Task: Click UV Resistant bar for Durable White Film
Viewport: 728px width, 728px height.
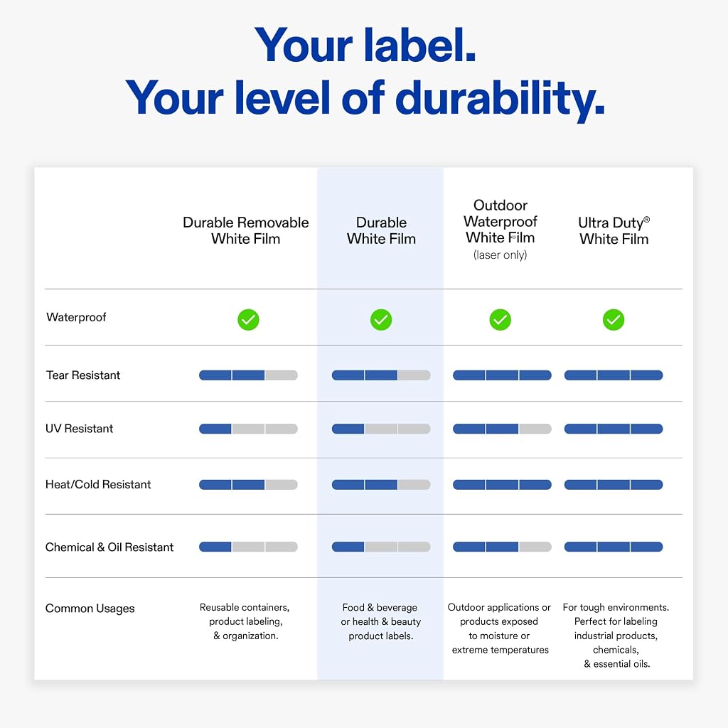Action: pyautogui.click(x=381, y=429)
